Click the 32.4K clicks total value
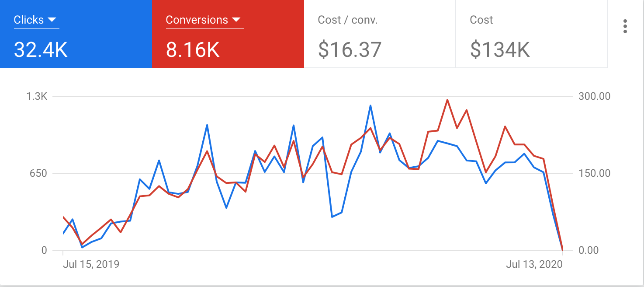 [41, 50]
